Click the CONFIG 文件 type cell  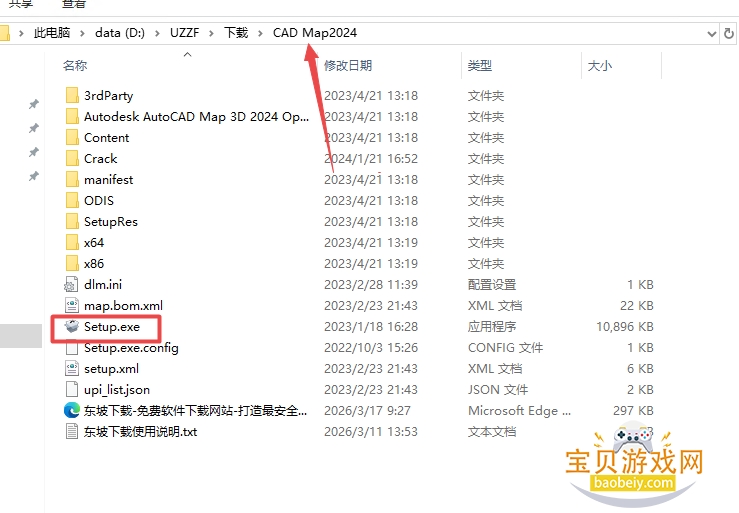tap(505, 348)
